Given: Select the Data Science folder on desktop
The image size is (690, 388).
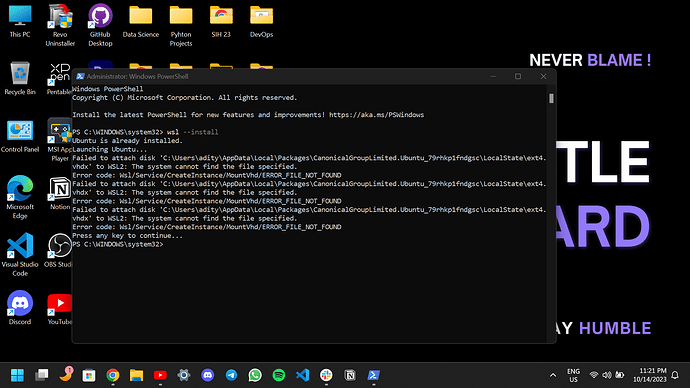Looking at the screenshot, I should point(141,21).
